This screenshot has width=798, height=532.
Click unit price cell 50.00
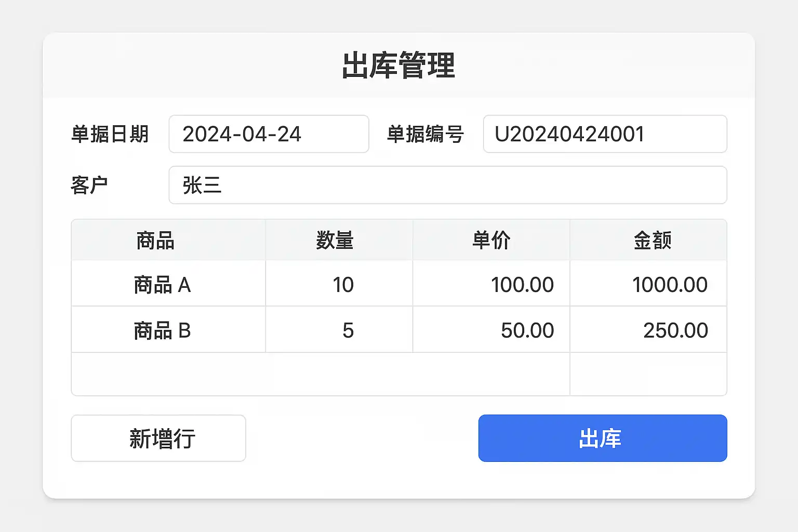pyautogui.click(x=491, y=330)
